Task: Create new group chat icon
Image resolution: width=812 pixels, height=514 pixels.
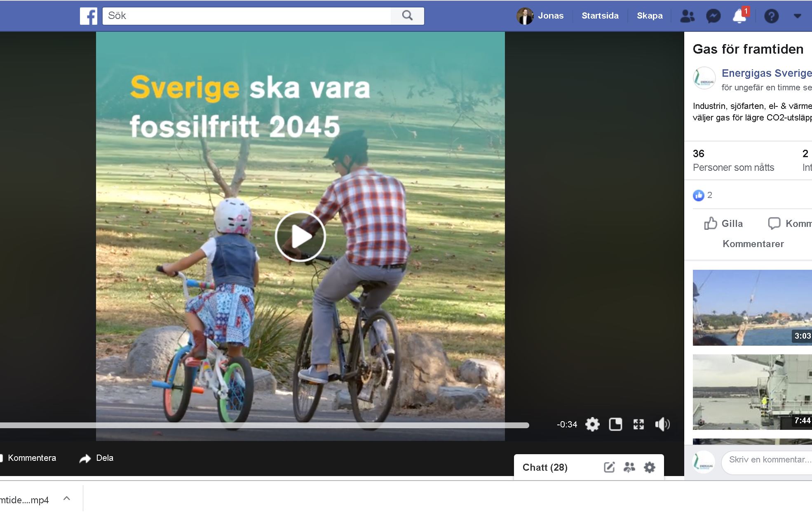Action: point(629,467)
